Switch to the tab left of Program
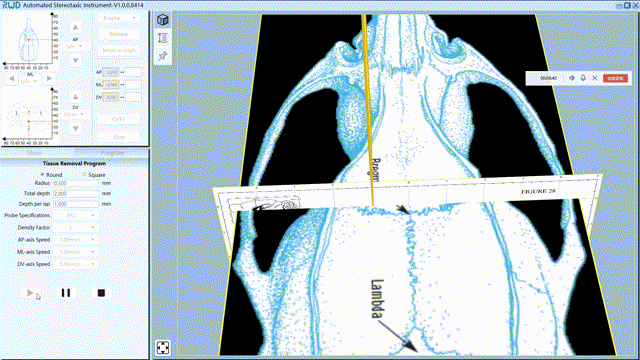This screenshot has height=360, width=640. [34, 153]
